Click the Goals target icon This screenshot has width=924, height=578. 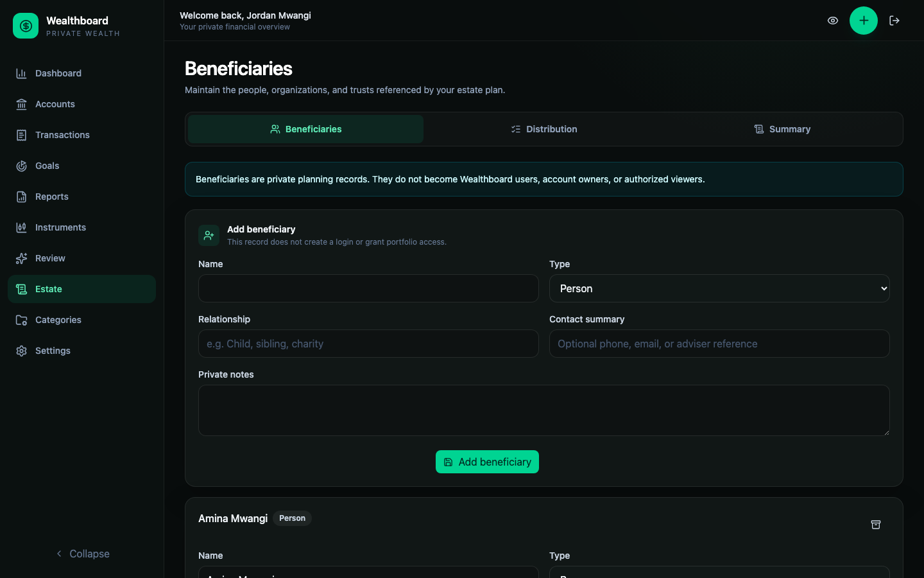click(x=21, y=166)
